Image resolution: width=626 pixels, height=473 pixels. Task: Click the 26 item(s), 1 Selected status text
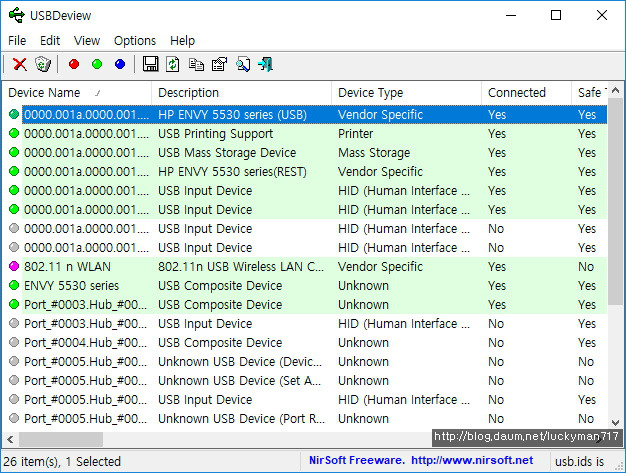(x=62, y=461)
